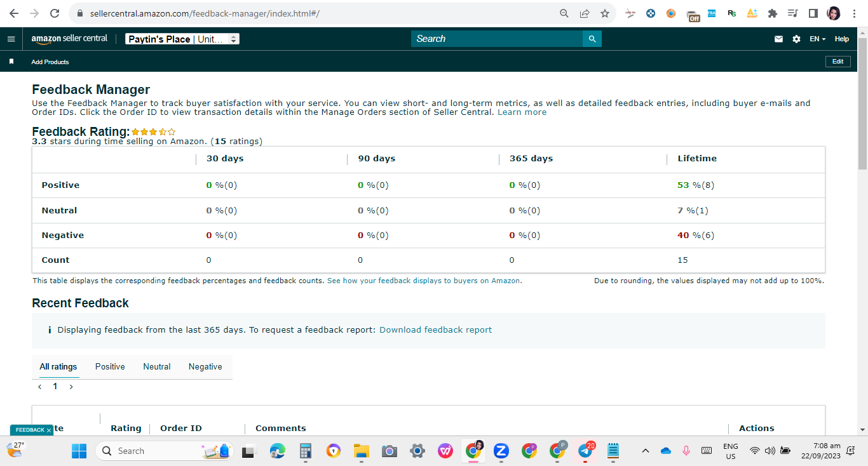Click the padlock site info icon

80,13
